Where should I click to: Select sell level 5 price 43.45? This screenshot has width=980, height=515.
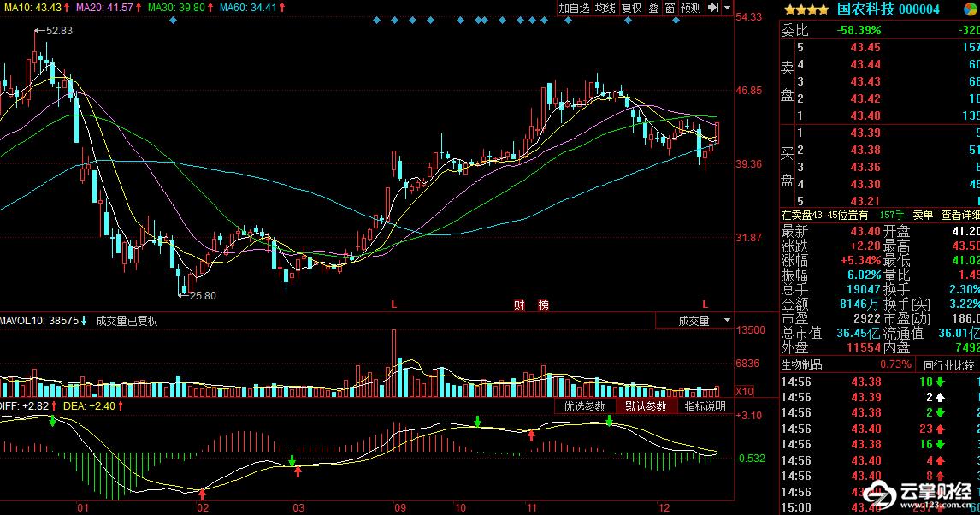865,48
